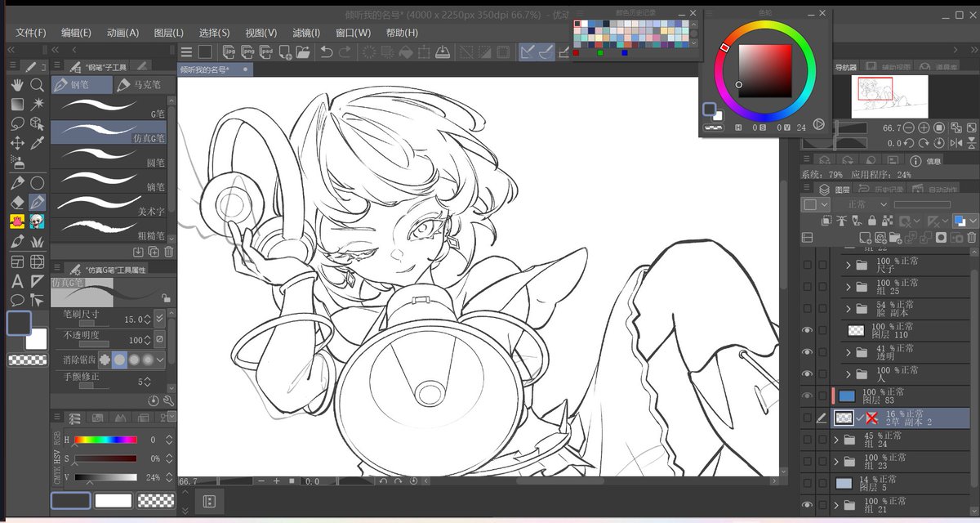
Task: Expand the 透明 layer folder
Action: 849,352
